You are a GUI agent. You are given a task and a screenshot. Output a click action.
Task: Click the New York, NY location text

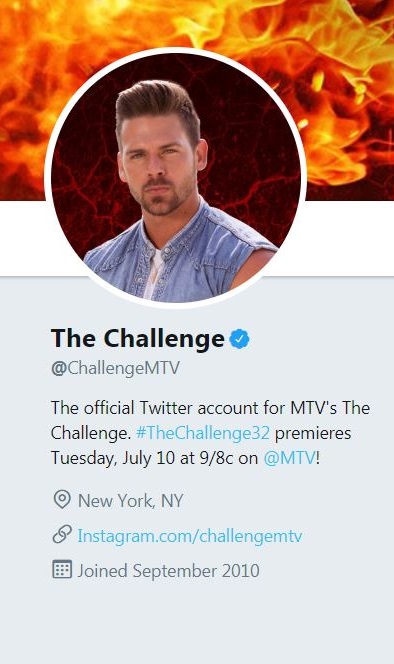(x=130, y=501)
